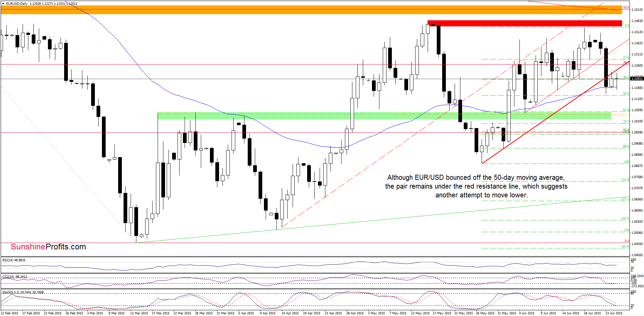Click the current price tag 1.12011
The width and height of the screenshot is (644, 316).
click(637, 79)
